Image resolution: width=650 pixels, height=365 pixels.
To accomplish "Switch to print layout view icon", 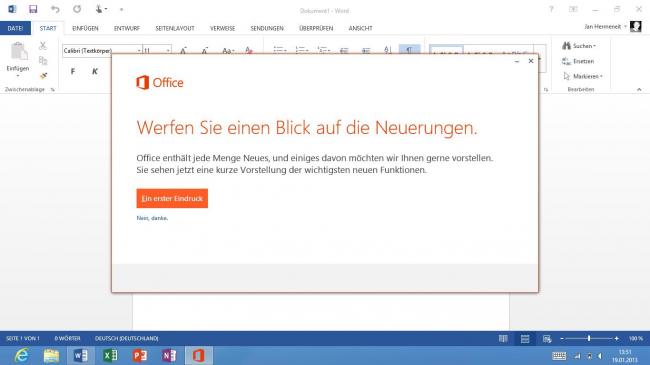I will tap(525, 339).
